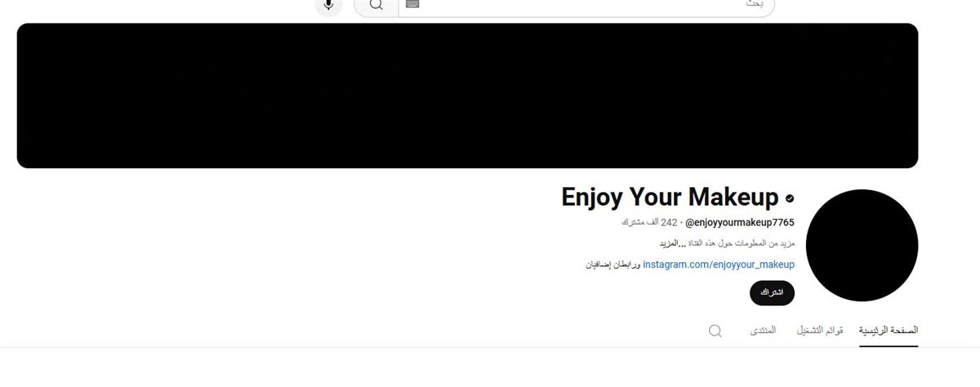Start voice search with the microphone icon

coord(328,4)
